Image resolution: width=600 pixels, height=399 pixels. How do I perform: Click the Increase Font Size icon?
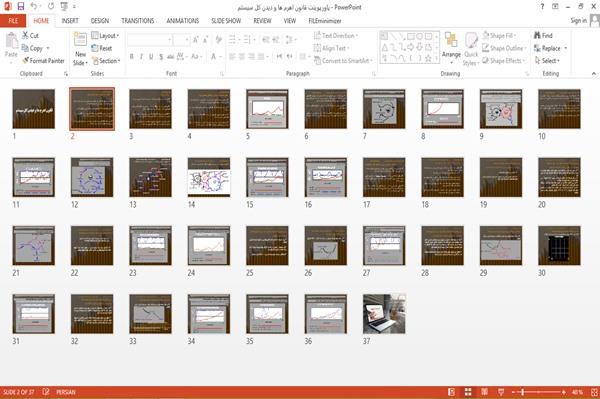[196, 39]
